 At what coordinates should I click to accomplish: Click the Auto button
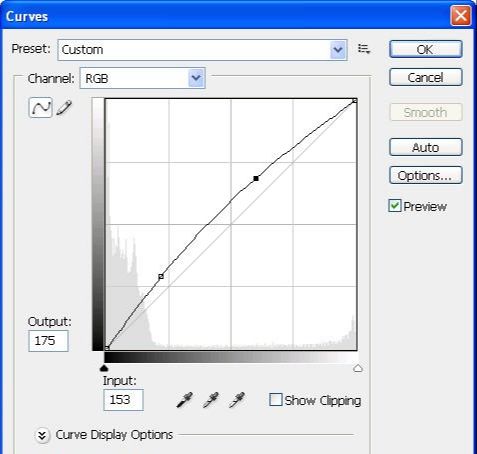[426, 147]
